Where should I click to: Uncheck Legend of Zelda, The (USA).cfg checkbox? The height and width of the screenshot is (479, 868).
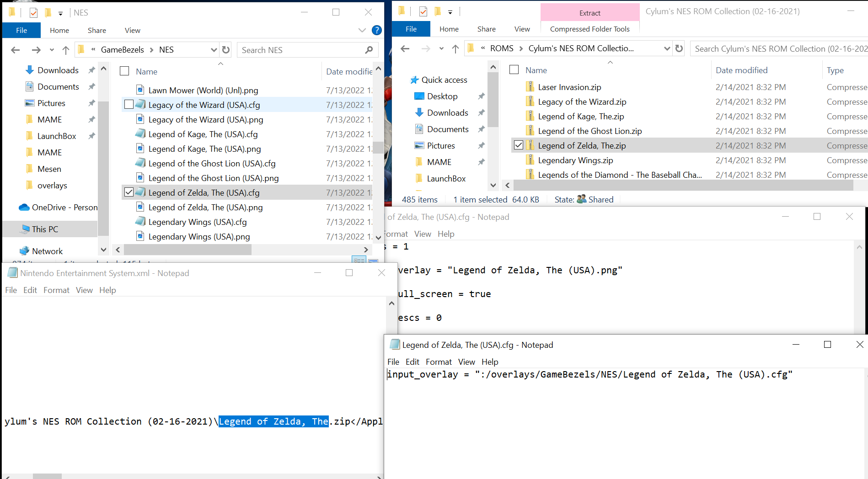point(129,192)
